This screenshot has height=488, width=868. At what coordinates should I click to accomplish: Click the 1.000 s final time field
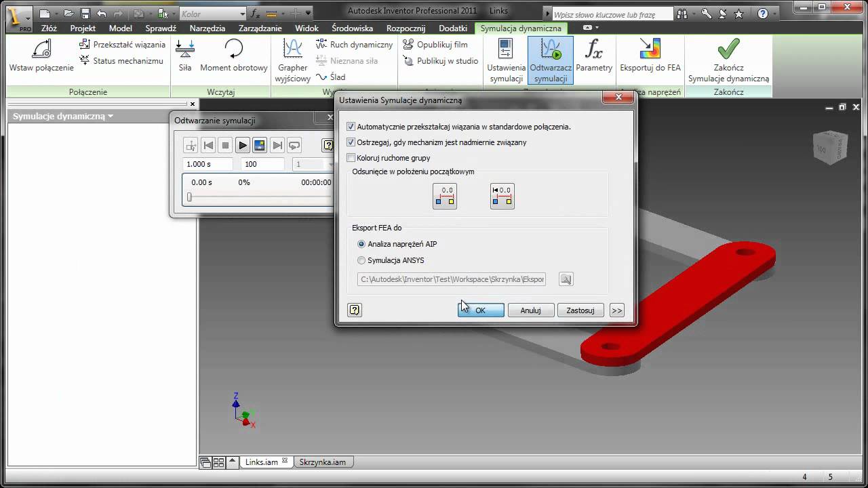pyautogui.click(x=208, y=164)
